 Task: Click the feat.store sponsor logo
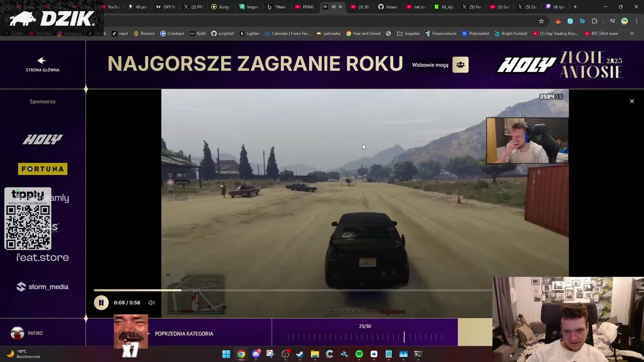pyautogui.click(x=43, y=257)
